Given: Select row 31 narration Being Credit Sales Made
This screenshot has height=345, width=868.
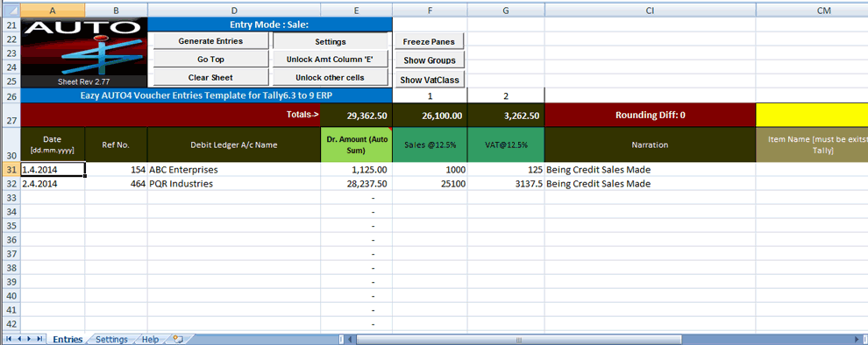Looking at the screenshot, I should (650, 169).
